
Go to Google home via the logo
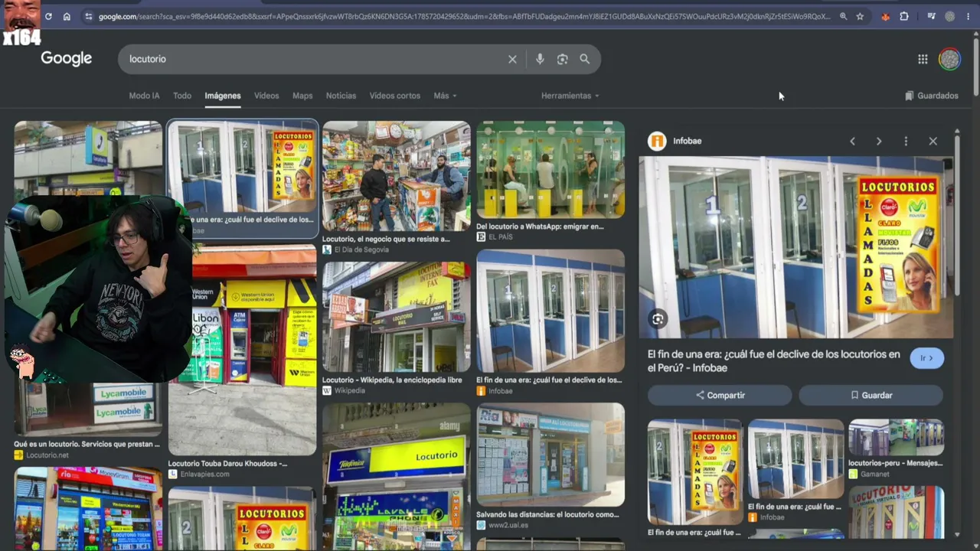click(x=67, y=59)
